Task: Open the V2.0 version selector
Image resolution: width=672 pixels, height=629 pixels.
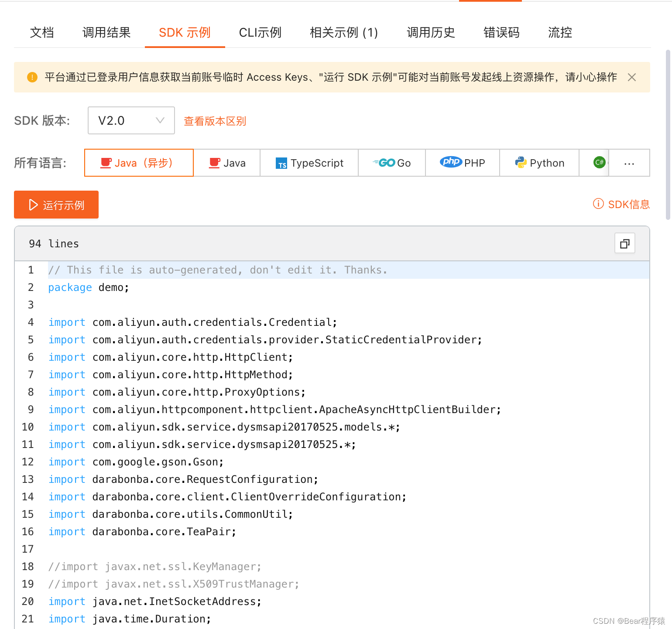Action: tap(131, 120)
